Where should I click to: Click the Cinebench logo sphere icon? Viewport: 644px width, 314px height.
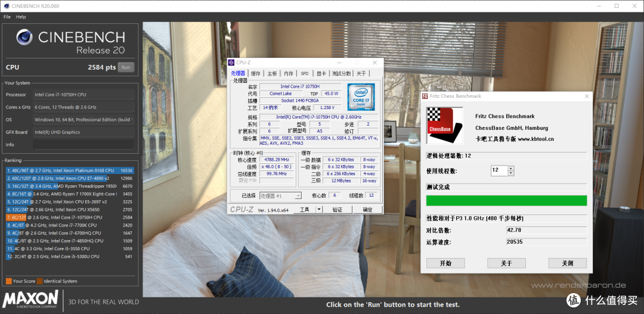24,38
